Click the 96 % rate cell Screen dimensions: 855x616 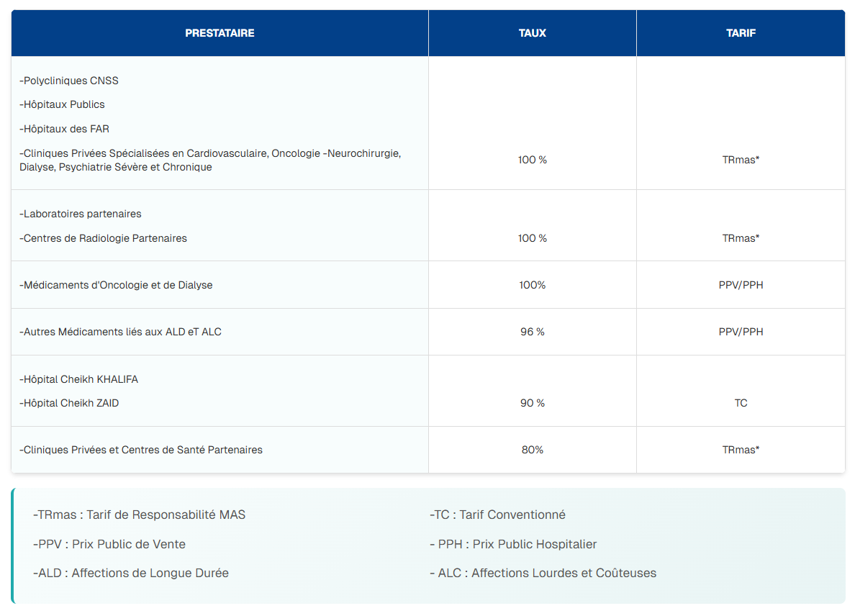[532, 332]
